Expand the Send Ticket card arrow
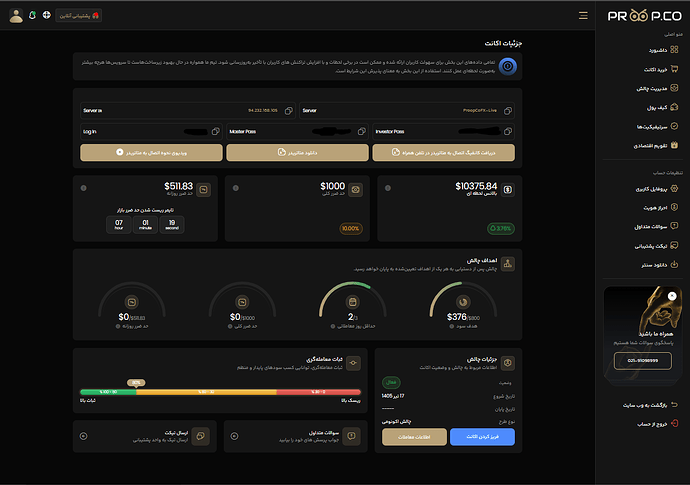Viewport: 690px width, 485px height. pyautogui.click(x=84, y=436)
